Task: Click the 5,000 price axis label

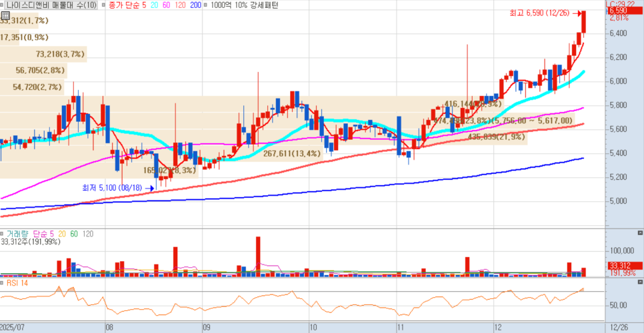Action: coord(618,201)
